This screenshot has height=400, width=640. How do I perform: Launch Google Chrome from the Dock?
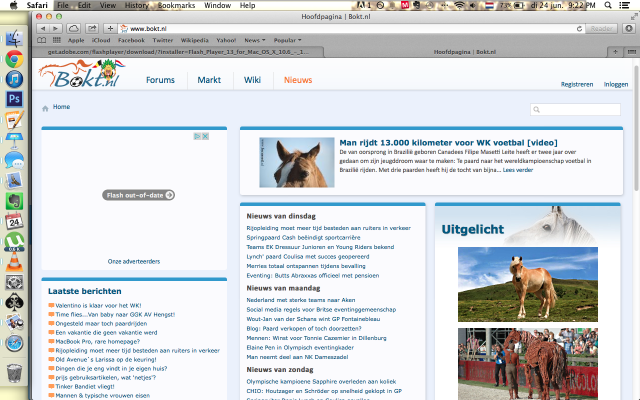coord(14,59)
